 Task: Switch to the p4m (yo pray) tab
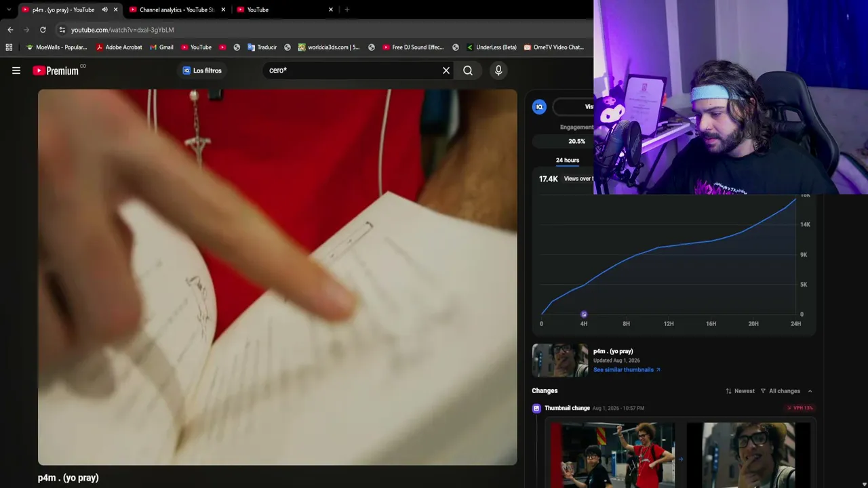63,9
